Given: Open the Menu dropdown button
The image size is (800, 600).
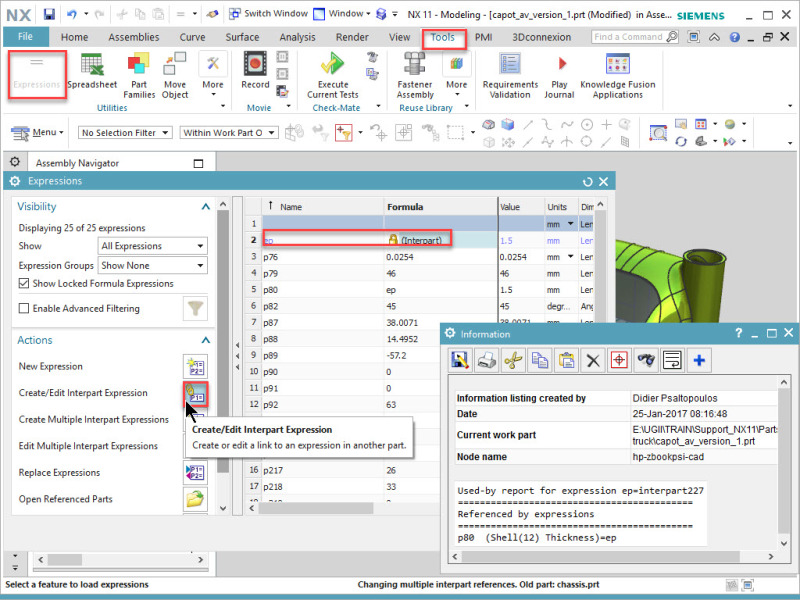Looking at the screenshot, I should [38, 133].
